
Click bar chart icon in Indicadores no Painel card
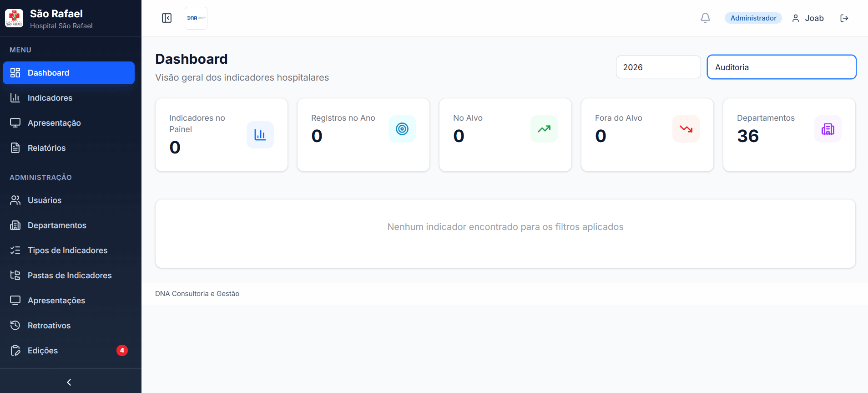tap(260, 135)
